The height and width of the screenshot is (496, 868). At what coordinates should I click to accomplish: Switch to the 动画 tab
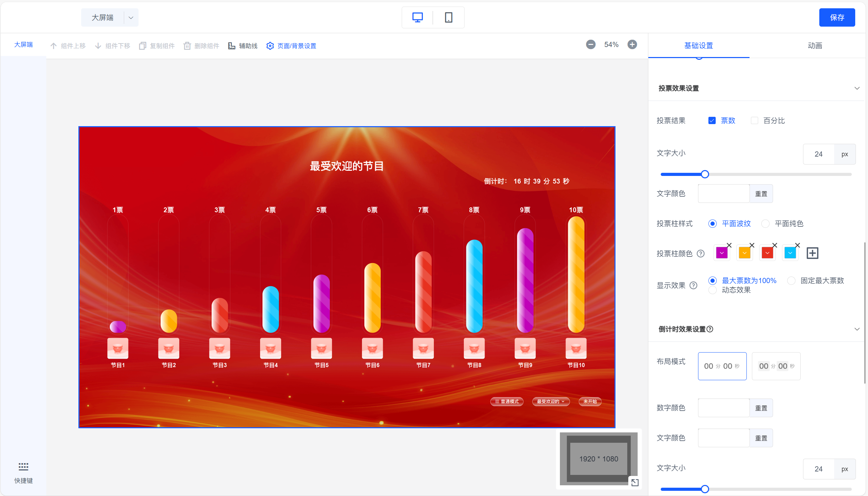[x=814, y=46]
